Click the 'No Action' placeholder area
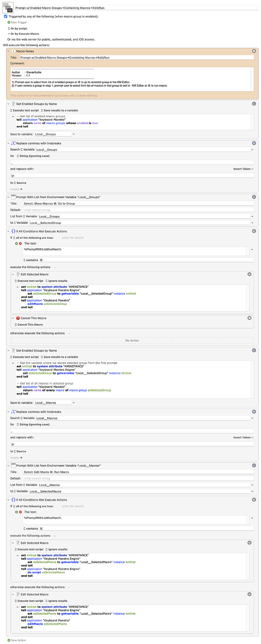Viewport: 261px width, 644px height. [x=132, y=340]
